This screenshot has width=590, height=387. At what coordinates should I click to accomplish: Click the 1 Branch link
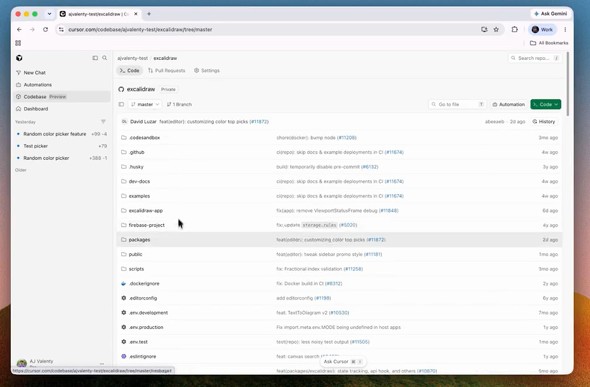[x=179, y=104]
